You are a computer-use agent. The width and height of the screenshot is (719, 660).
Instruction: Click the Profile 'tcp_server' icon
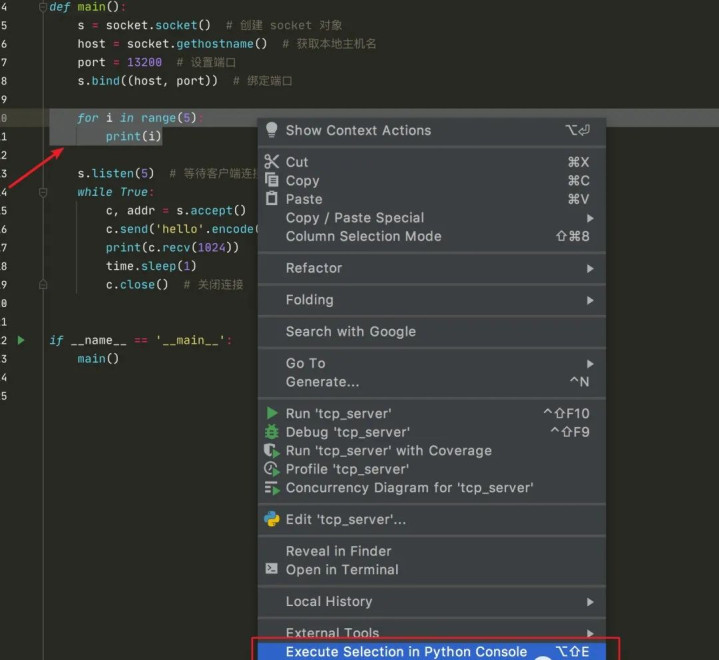pyautogui.click(x=271, y=469)
